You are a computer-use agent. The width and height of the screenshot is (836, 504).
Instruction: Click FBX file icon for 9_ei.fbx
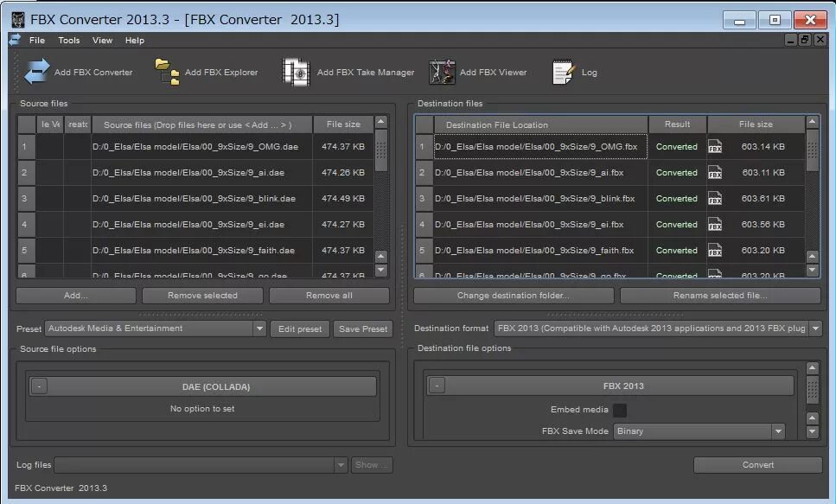(x=715, y=224)
